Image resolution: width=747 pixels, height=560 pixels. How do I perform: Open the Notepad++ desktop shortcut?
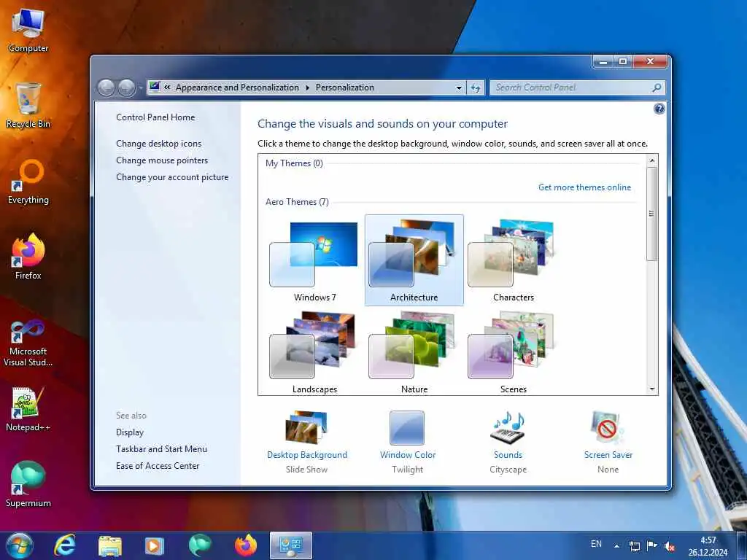tap(28, 410)
